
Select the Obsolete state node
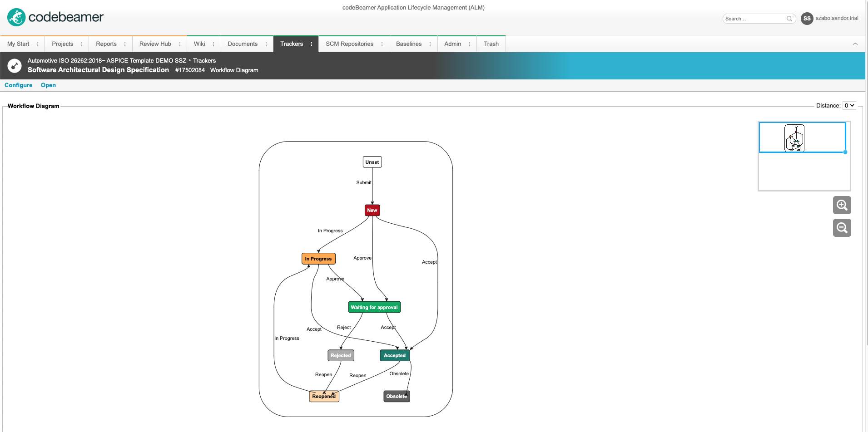tap(397, 396)
